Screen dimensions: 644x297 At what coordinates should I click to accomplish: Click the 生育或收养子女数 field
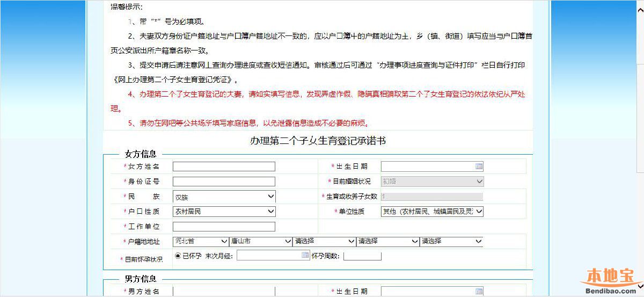[432, 197]
